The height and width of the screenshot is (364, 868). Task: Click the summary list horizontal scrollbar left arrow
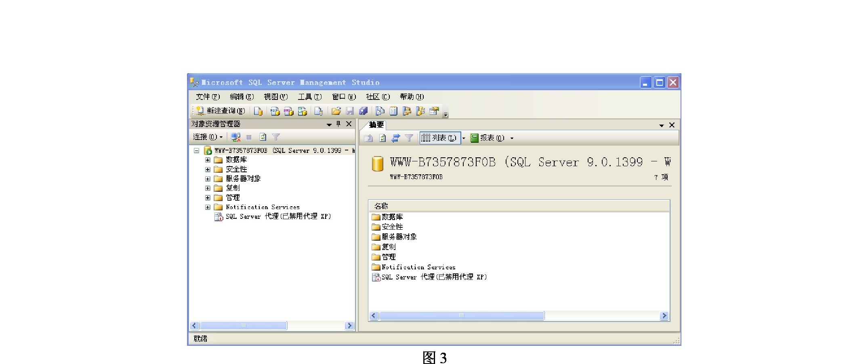coord(374,316)
